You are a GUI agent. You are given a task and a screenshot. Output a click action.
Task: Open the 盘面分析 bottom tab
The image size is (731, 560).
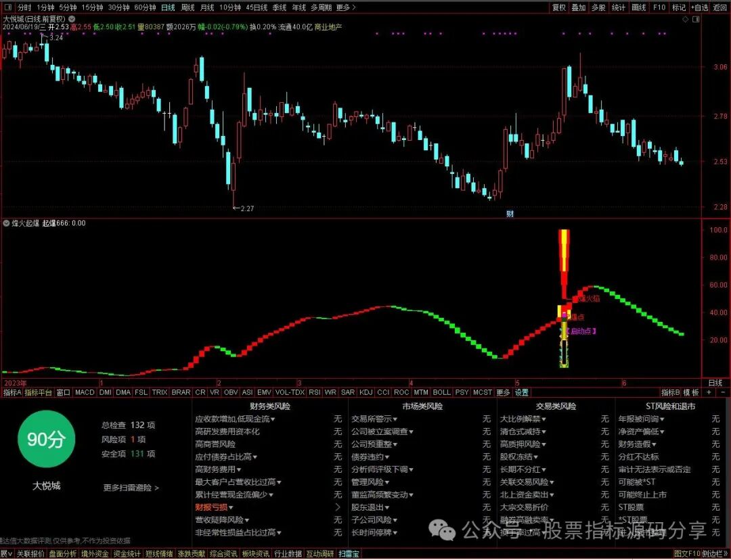[63, 554]
